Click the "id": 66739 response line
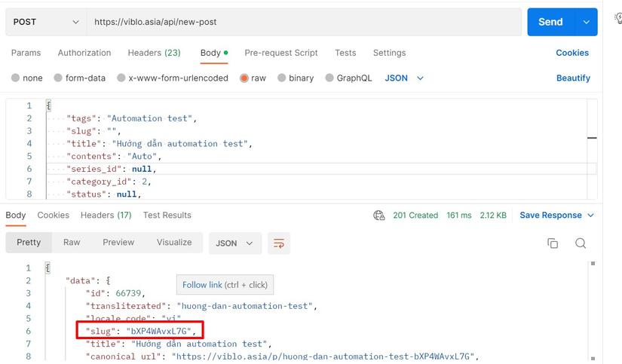Image resolution: width=622 pixels, height=364 pixels. (116, 293)
